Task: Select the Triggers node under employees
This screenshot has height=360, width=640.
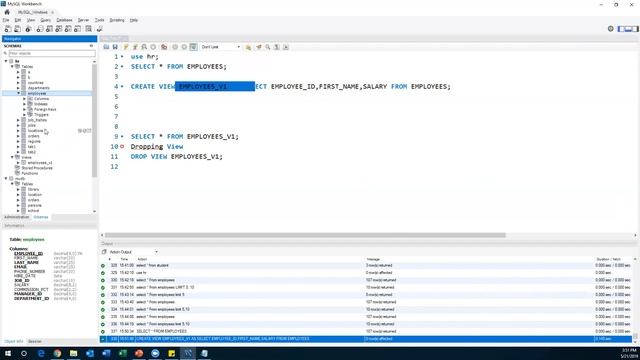Action: click(41, 115)
